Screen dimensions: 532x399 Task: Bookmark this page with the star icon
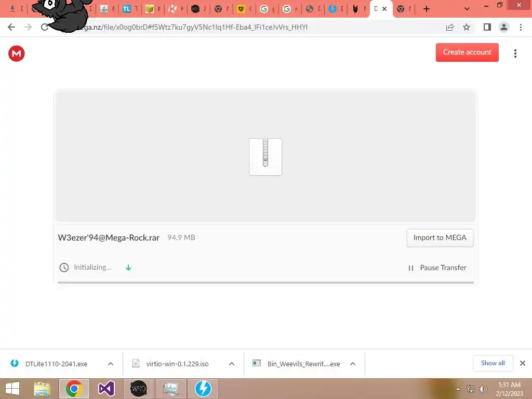coord(467,27)
